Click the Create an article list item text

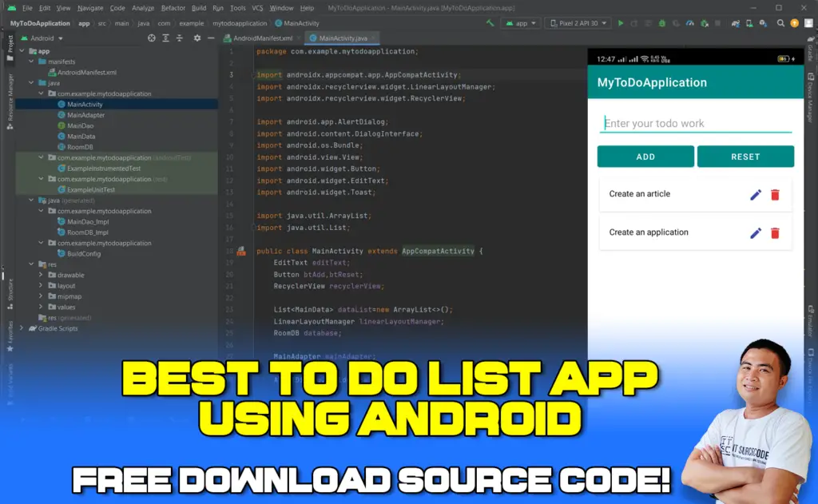pyautogui.click(x=640, y=193)
